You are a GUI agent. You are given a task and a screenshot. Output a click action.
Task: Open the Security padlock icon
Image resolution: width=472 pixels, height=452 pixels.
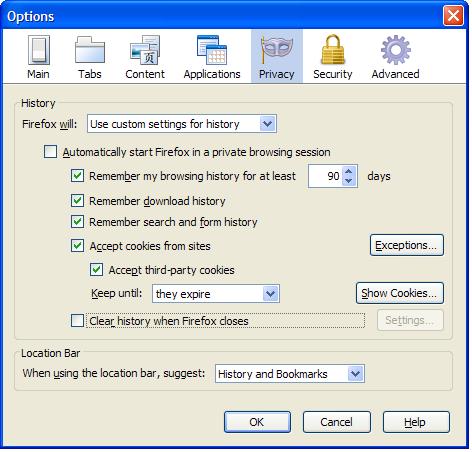[333, 50]
